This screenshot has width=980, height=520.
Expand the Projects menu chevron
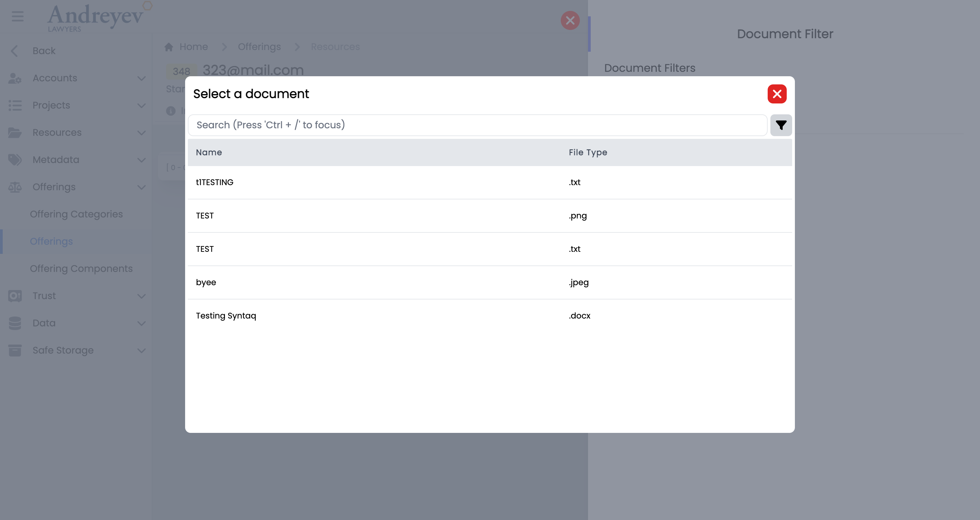point(142,106)
